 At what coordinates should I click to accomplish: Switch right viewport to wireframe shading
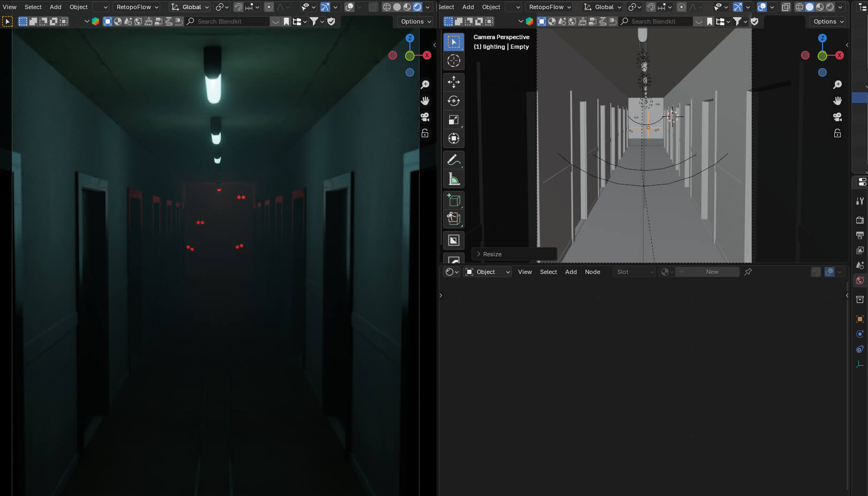click(799, 7)
